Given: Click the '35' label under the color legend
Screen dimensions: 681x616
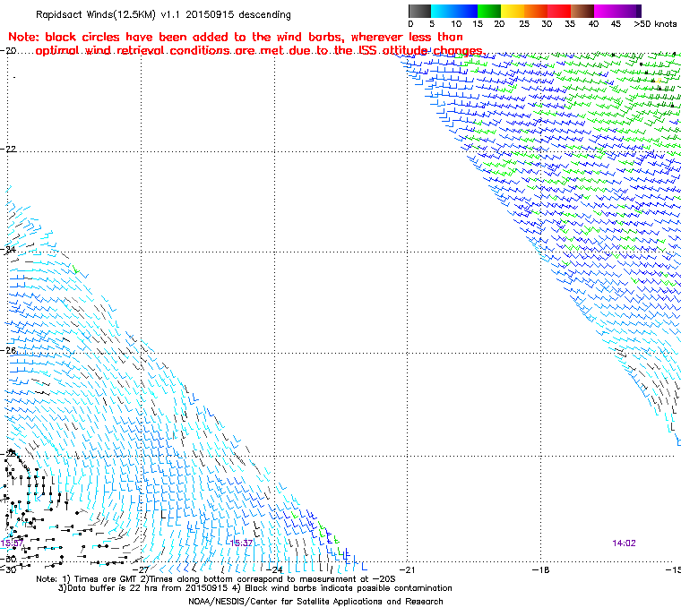Looking at the screenshot, I should pyautogui.click(x=570, y=24).
